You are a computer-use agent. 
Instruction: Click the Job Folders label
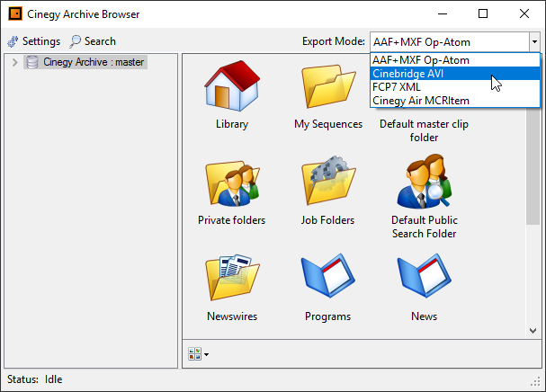(327, 220)
